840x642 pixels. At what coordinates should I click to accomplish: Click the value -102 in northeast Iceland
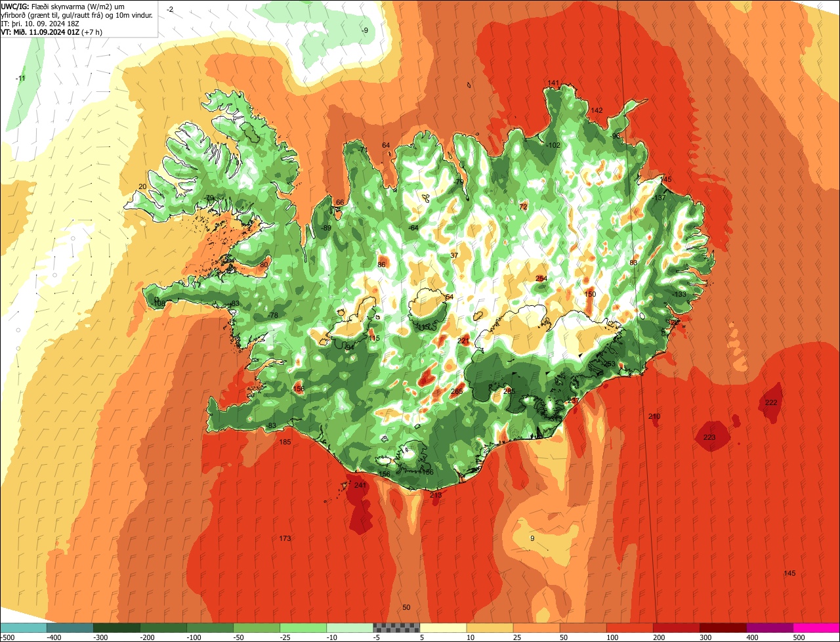553,145
